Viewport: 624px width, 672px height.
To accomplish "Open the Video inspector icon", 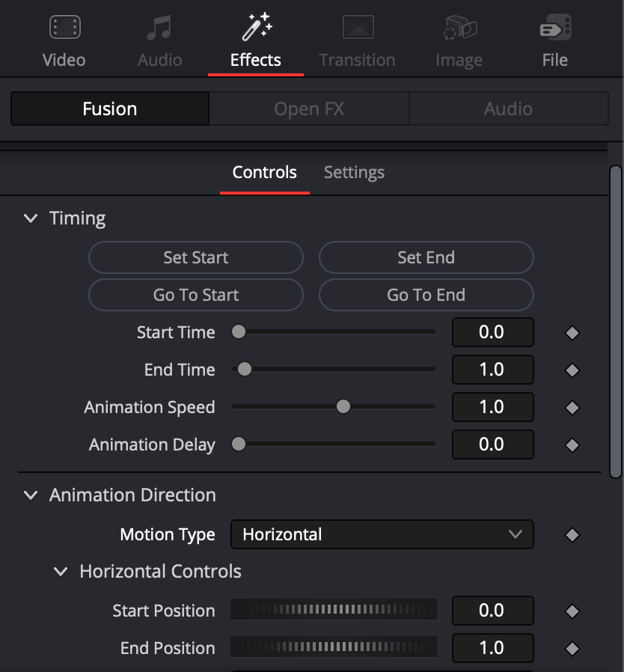I will [64, 28].
